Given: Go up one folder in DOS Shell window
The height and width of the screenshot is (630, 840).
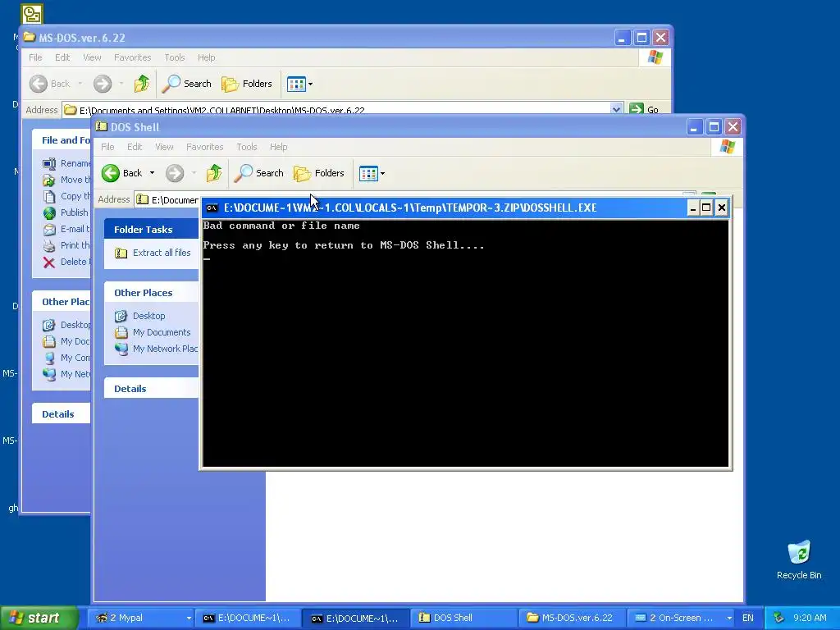Looking at the screenshot, I should (214, 173).
